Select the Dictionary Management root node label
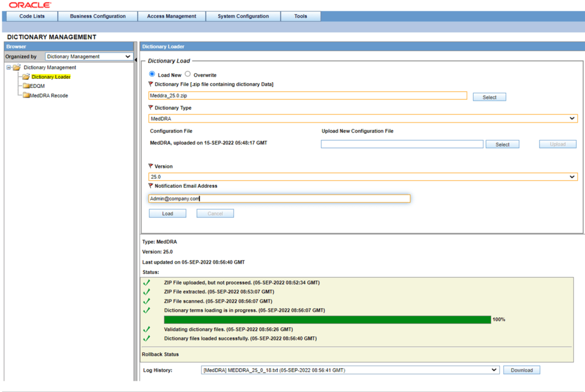Viewport: 585px width, 392px height. tap(50, 68)
